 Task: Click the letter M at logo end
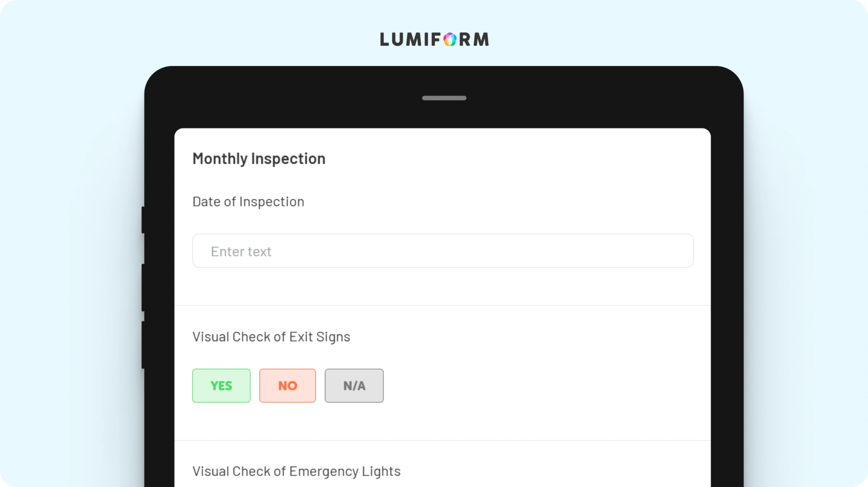click(x=481, y=39)
